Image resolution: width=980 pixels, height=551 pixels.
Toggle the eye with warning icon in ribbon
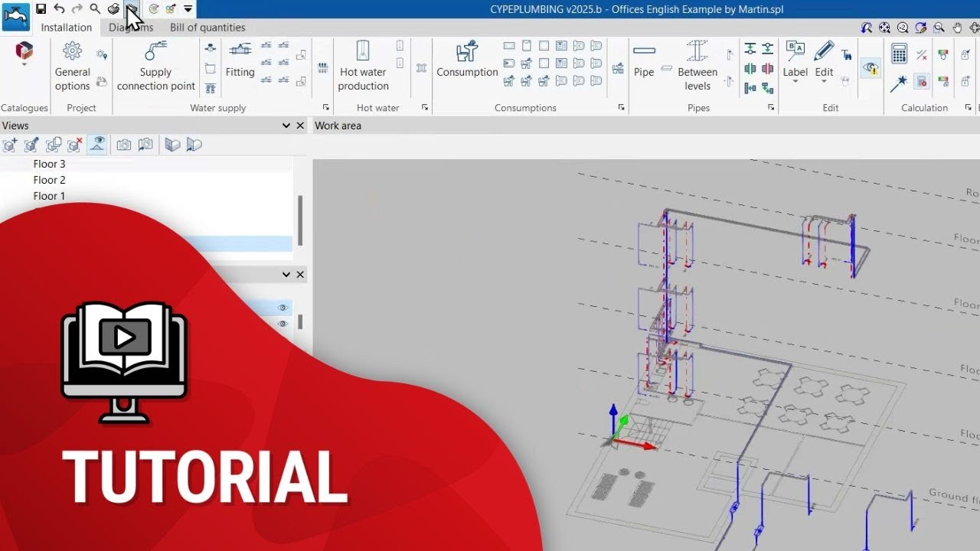point(871,68)
